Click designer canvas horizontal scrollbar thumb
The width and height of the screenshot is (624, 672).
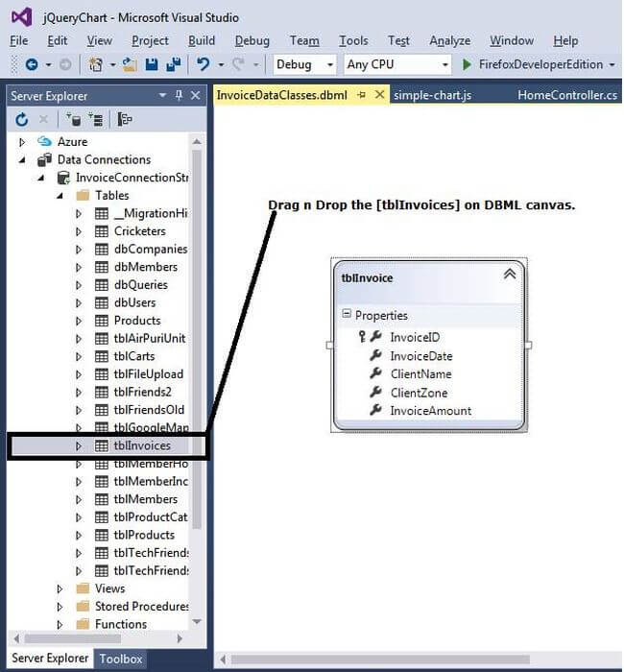(380, 659)
